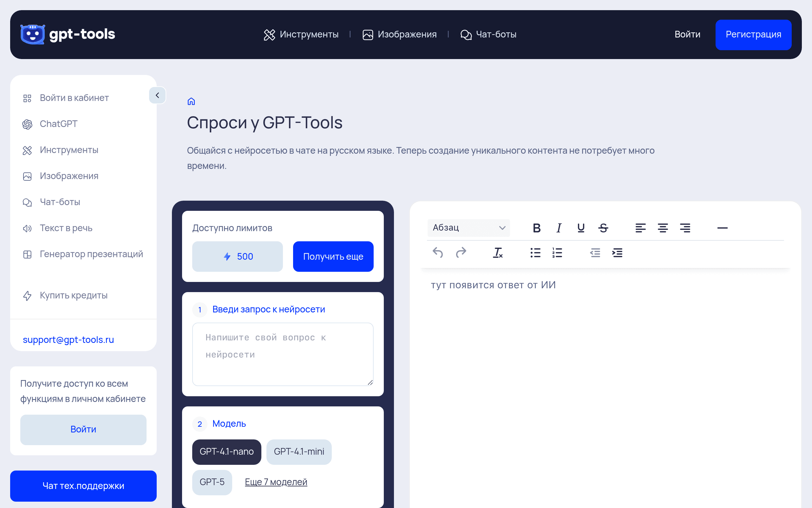Align text center

[x=663, y=228]
